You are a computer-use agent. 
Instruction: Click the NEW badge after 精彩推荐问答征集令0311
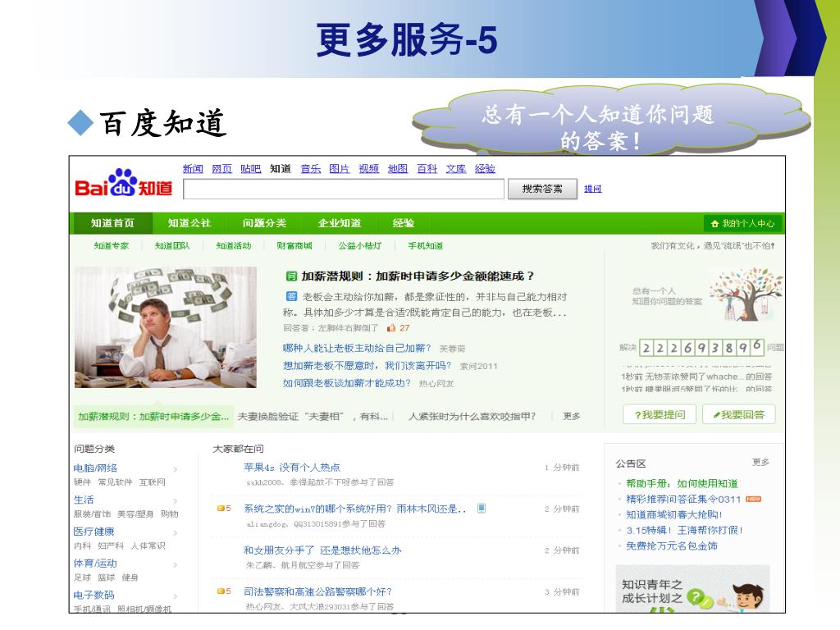(x=753, y=499)
